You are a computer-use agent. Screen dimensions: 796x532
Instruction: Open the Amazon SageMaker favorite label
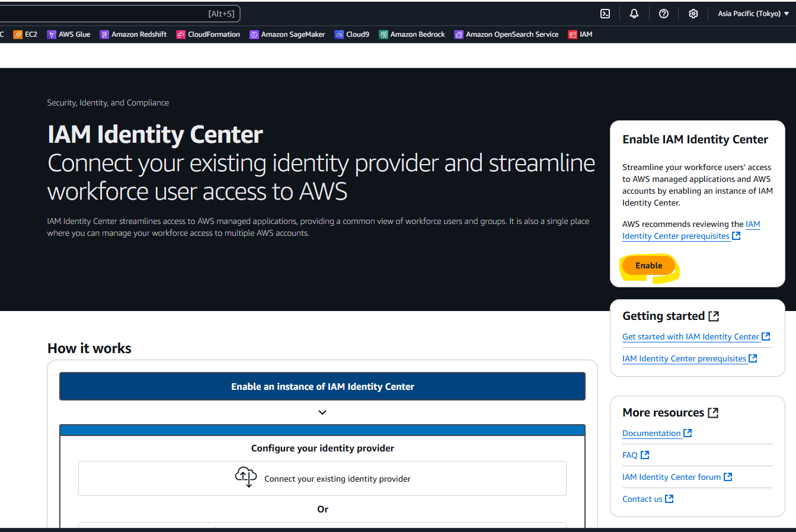coord(293,34)
